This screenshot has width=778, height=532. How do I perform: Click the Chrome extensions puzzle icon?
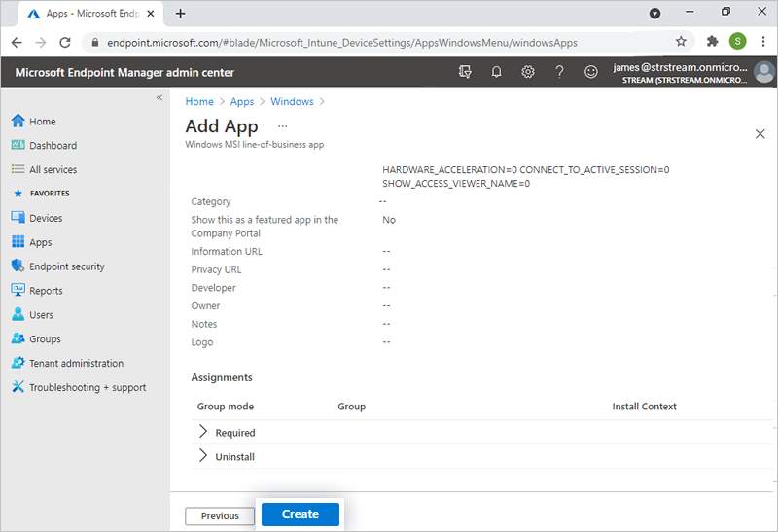pos(712,42)
